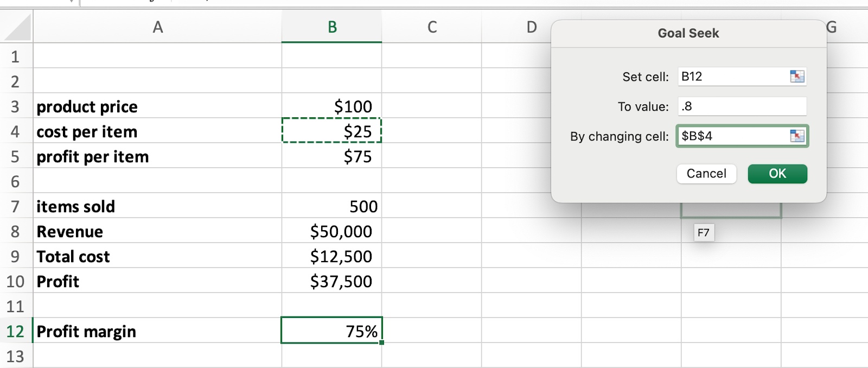This screenshot has height=368, width=868.
Task: Select column A header
Action: tap(157, 27)
